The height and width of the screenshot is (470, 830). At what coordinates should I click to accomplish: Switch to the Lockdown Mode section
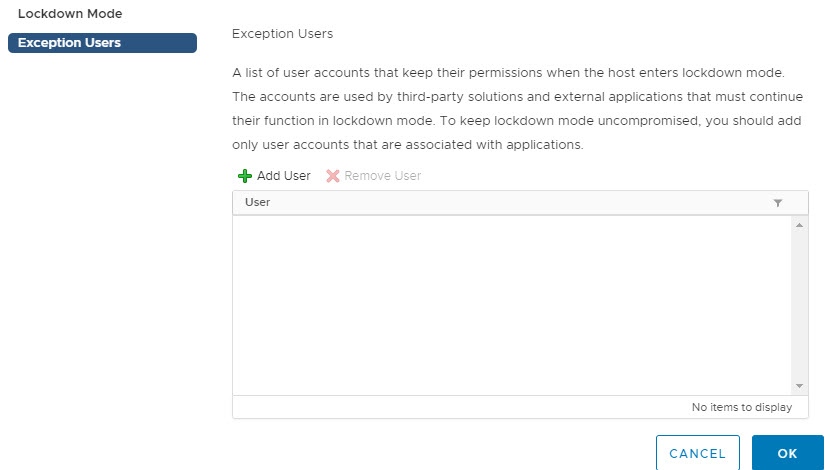pyautogui.click(x=70, y=14)
